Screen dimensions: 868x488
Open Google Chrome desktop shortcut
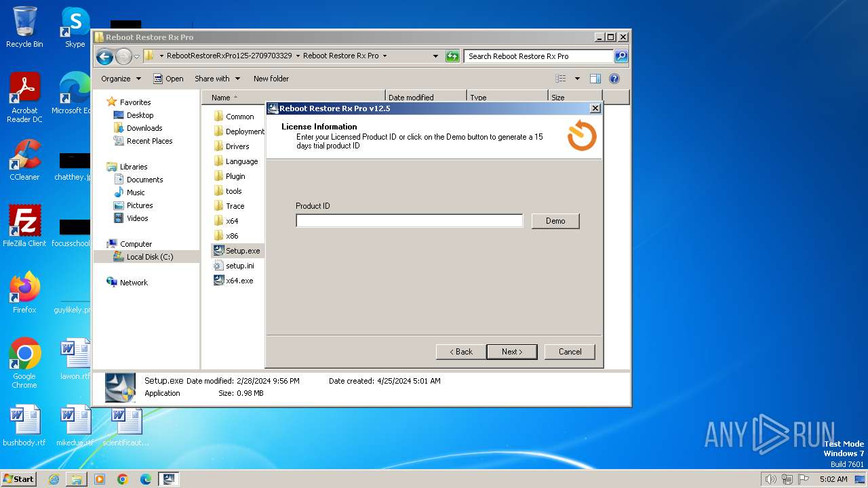pos(24,363)
